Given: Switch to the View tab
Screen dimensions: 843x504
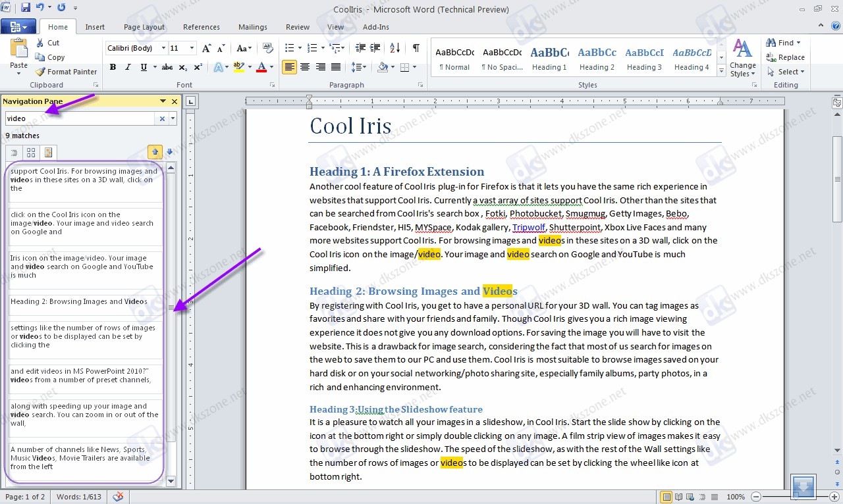Looking at the screenshot, I should pos(336,27).
